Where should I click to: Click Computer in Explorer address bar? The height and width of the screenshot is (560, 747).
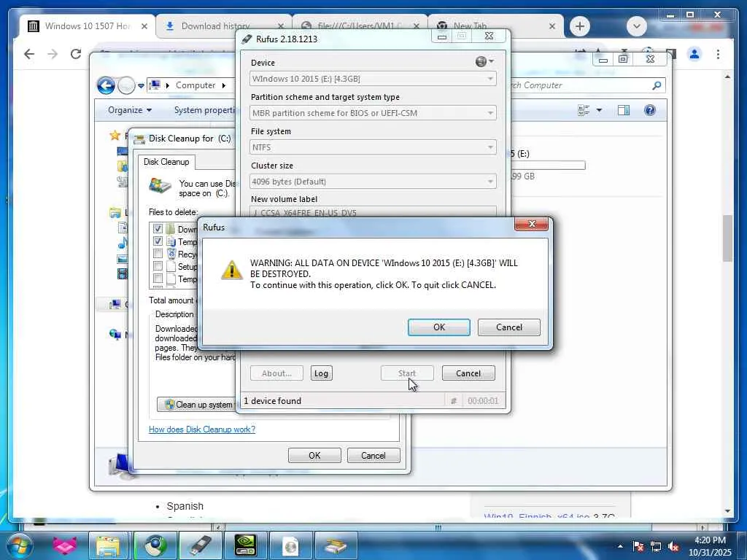point(196,85)
